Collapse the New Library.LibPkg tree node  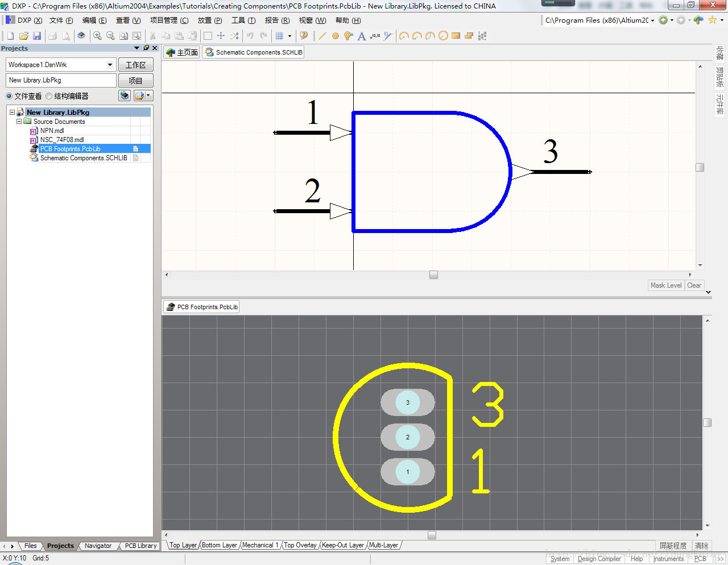[12, 113]
